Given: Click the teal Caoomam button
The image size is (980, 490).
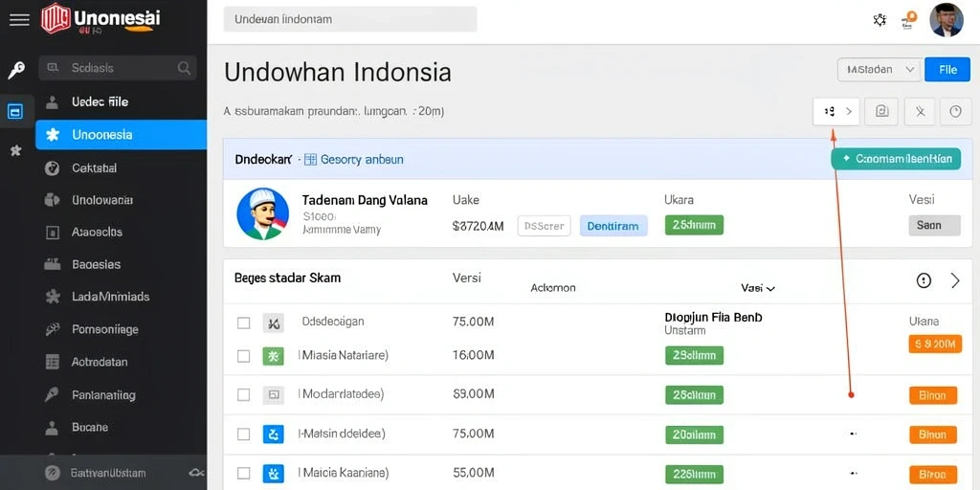Looking at the screenshot, I should pyautogui.click(x=896, y=159).
